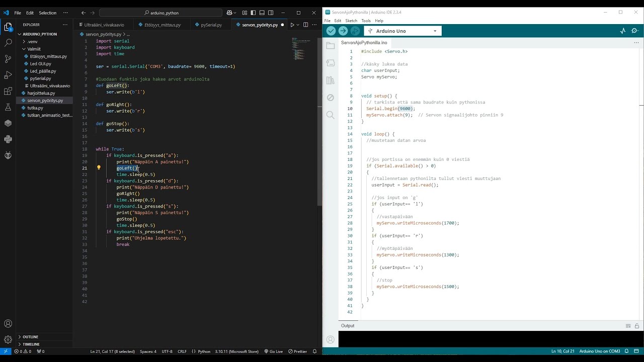Click the Verify checkmark button in Arduino IDE

pyautogui.click(x=331, y=31)
